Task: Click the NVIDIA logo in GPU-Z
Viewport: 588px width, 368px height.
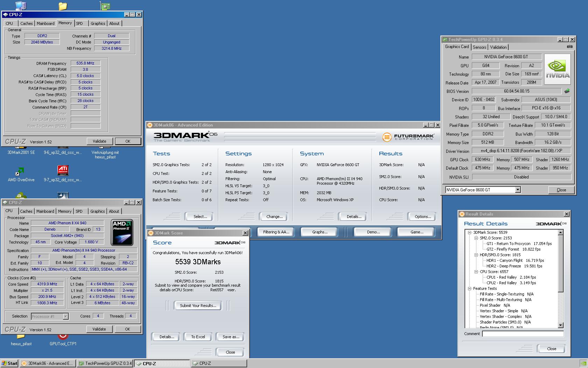Action: [558, 69]
